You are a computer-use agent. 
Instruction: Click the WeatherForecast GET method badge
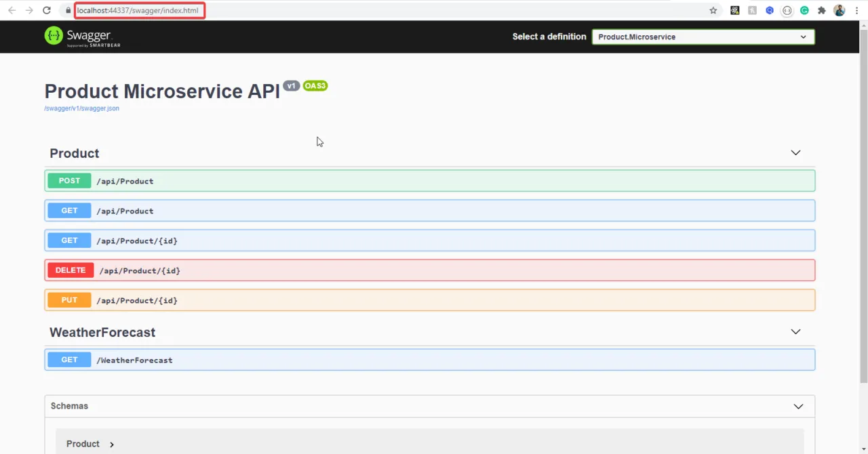[69, 360]
